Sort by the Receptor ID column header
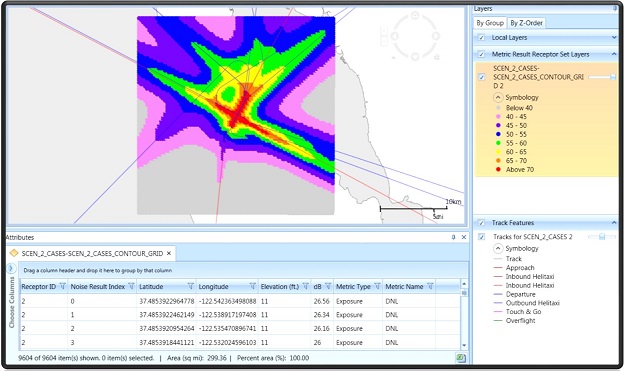Screen dimensions: 625x371 pyautogui.click(x=39, y=287)
